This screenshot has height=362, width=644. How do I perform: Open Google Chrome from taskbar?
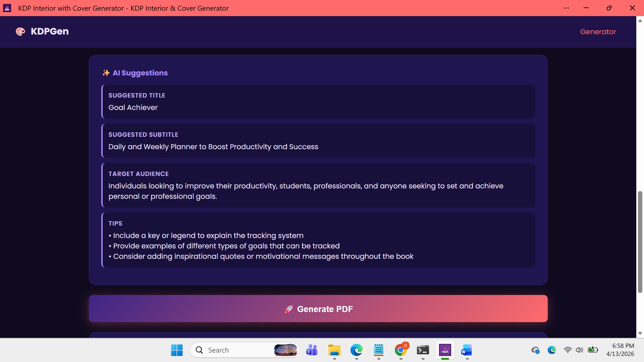click(401, 350)
